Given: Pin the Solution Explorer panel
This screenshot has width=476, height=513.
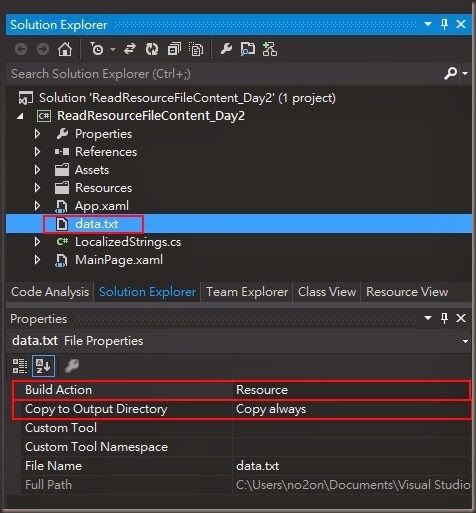Looking at the screenshot, I should (444, 24).
